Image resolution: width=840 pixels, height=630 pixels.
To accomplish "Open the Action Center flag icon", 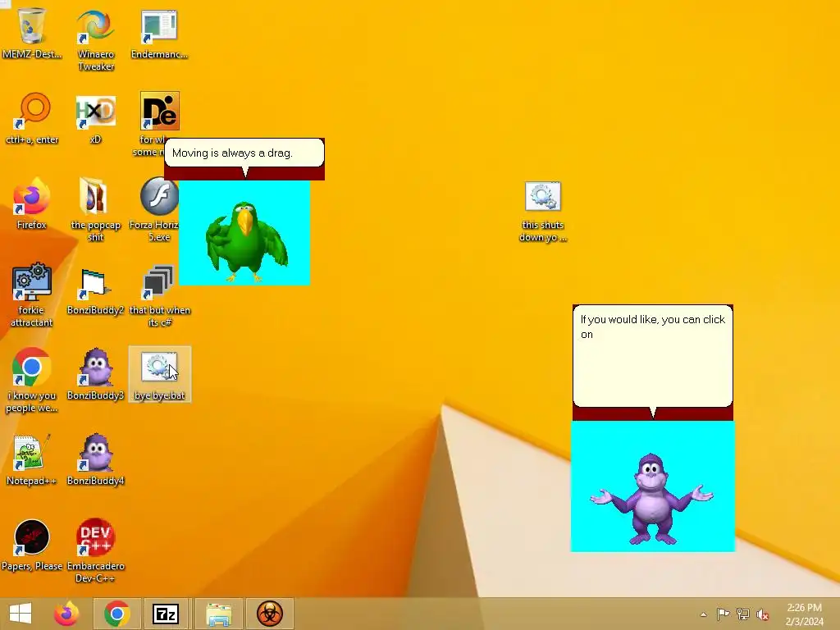I will (723, 614).
